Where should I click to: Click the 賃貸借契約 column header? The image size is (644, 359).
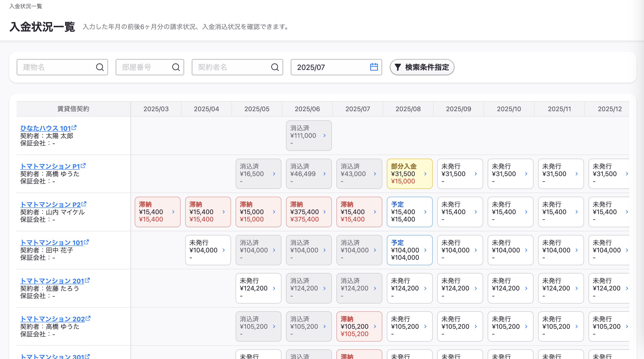[73, 109]
